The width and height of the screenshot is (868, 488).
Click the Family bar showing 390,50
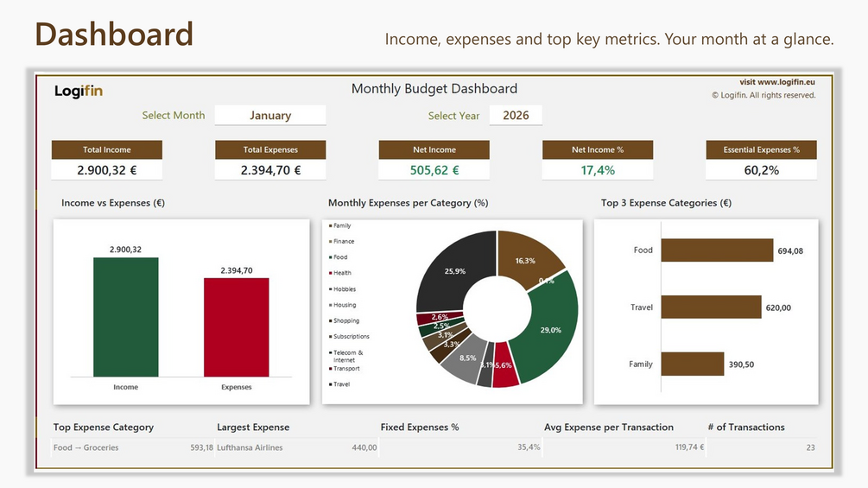(693, 364)
